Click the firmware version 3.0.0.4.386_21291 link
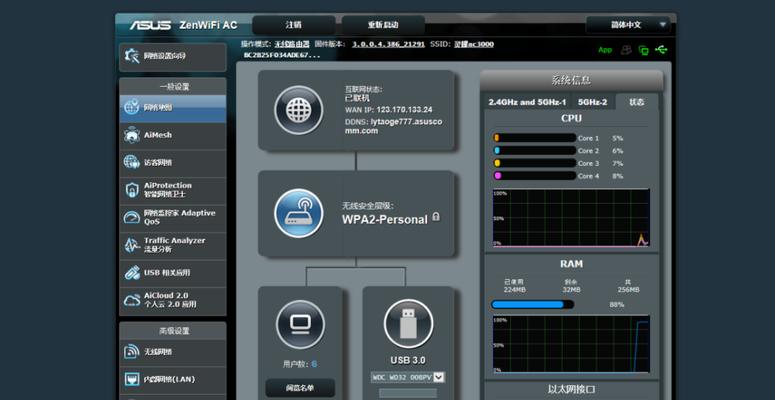775x400 pixels. tap(388, 44)
